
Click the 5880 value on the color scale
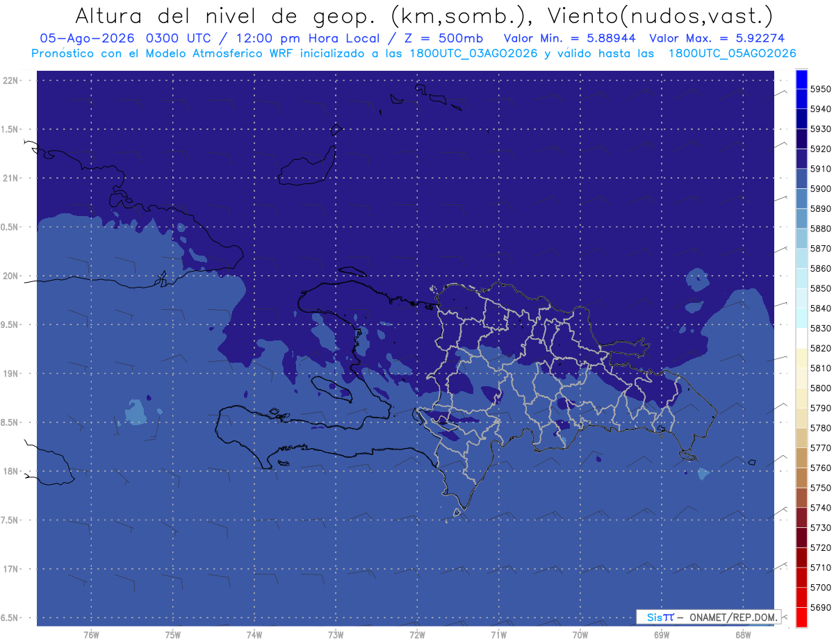(x=821, y=229)
